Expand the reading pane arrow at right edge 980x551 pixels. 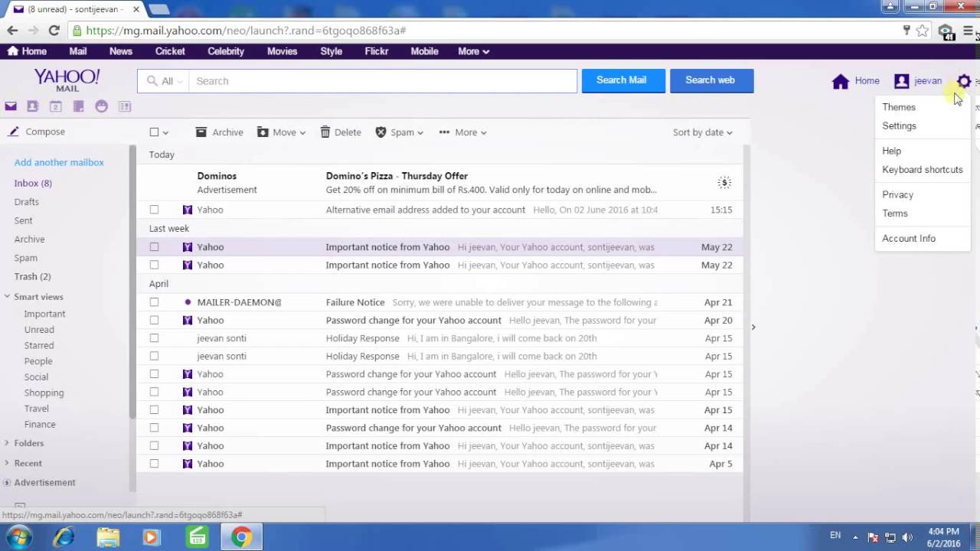(753, 328)
